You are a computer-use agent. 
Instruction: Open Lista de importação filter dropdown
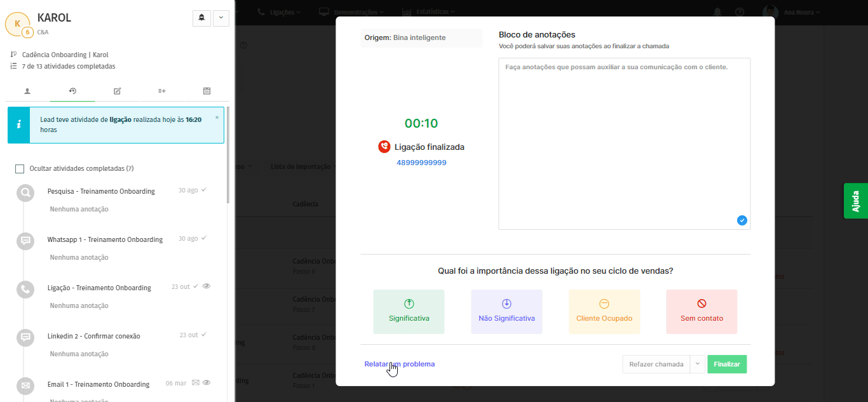[303, 166]
